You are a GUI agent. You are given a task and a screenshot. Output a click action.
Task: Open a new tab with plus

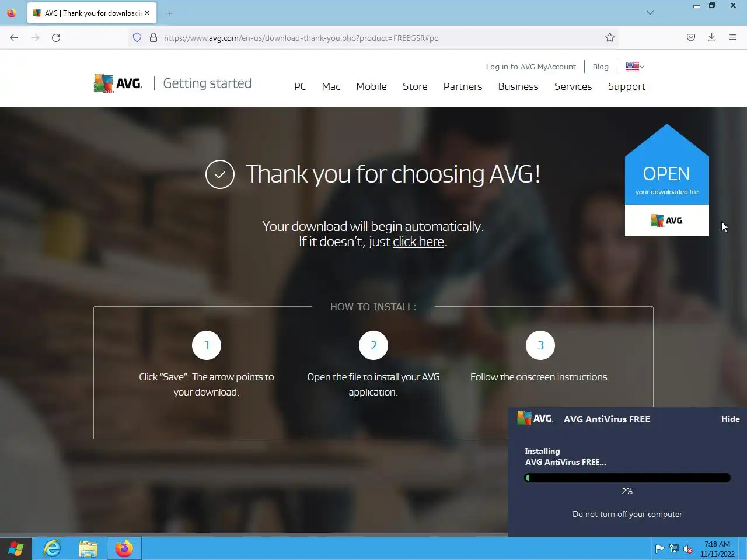pos(169,13)
